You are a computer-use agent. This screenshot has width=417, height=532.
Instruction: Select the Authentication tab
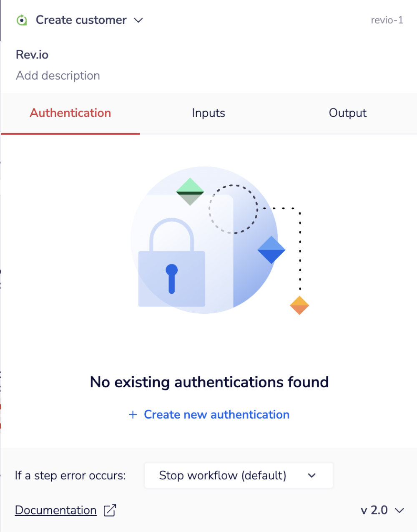[70, 113]
